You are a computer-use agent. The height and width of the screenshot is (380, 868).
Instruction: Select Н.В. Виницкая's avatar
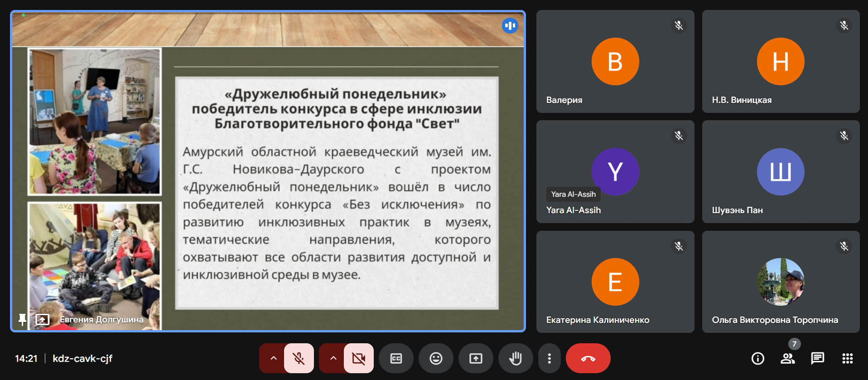coord(781,61)
